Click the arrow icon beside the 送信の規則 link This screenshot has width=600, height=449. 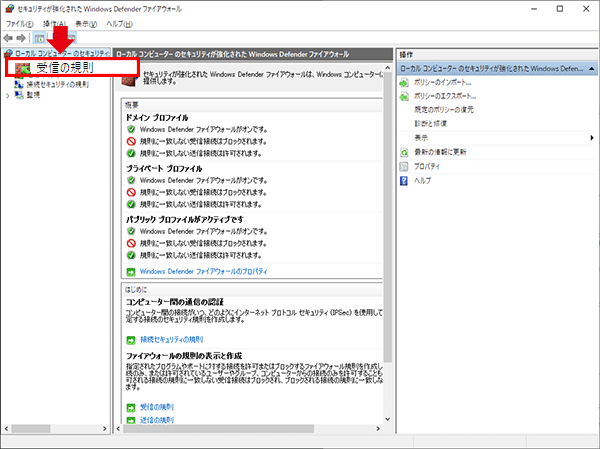[x=131, y=421]
